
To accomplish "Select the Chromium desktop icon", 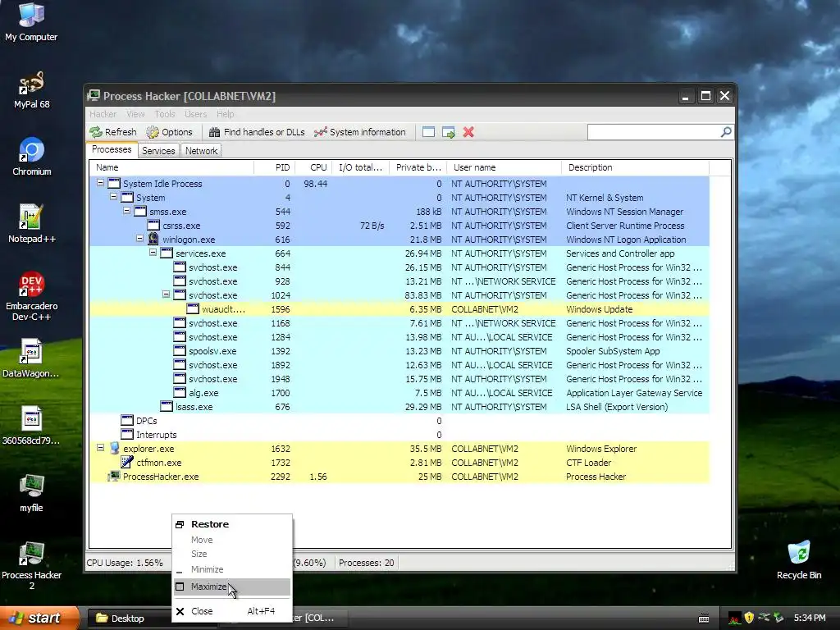I will 32,157.
